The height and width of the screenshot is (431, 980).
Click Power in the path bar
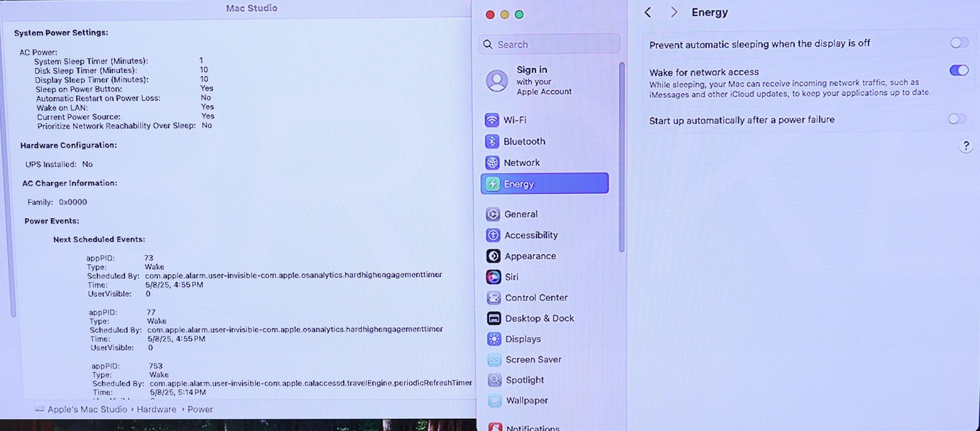point(200,409)
